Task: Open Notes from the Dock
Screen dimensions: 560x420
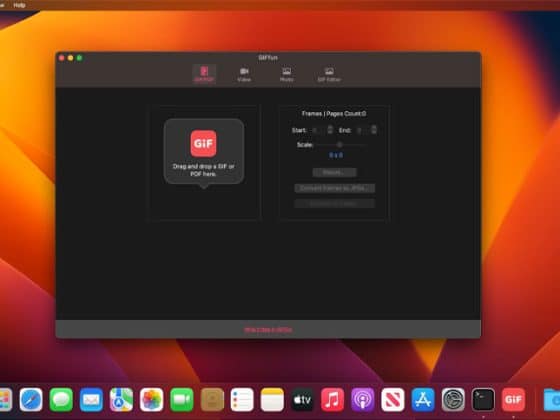Action: [x=272, y=400]
